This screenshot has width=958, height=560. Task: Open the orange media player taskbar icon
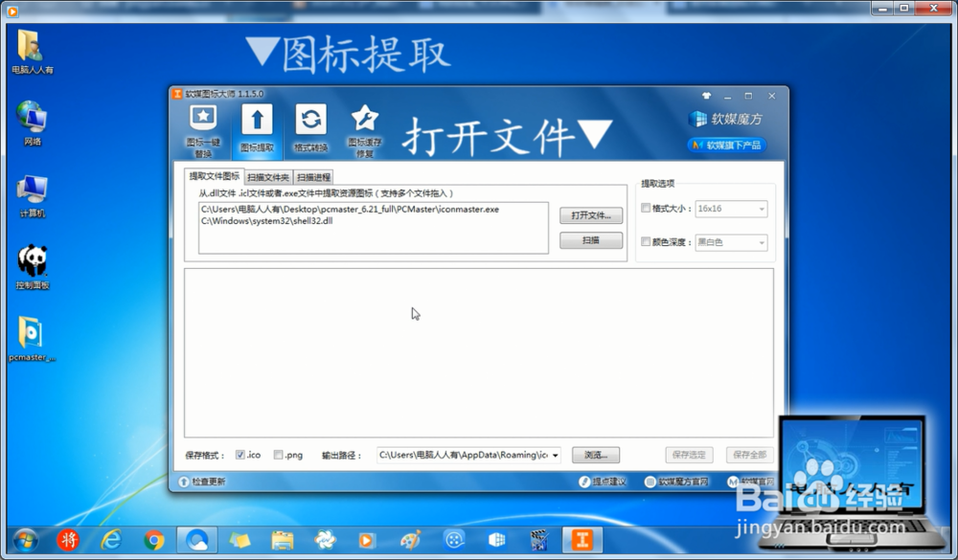(367, 541)
